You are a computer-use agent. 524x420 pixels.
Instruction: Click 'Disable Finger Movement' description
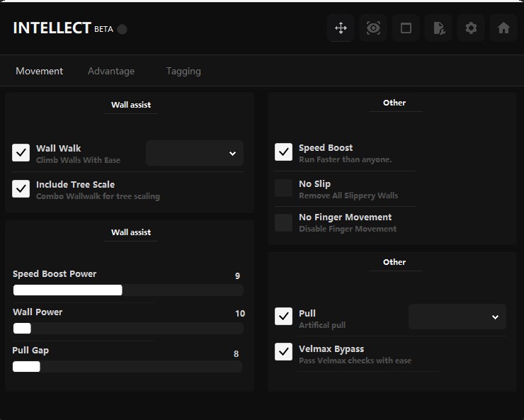pos(348,229)
